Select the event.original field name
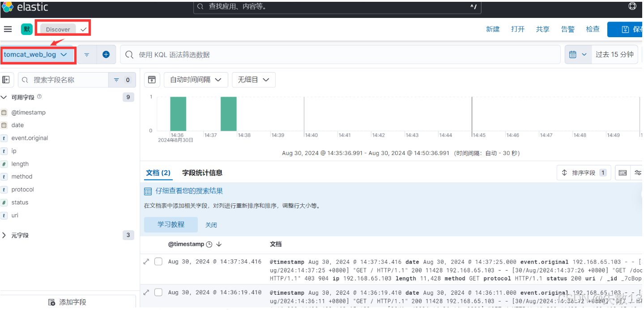 click(x=30, y=138)
